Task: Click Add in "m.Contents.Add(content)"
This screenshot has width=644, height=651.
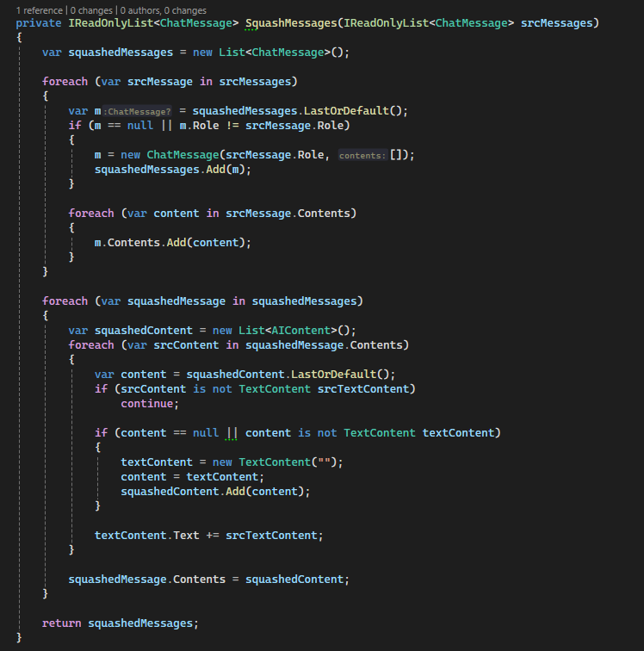Action: (x=176, y=243)
